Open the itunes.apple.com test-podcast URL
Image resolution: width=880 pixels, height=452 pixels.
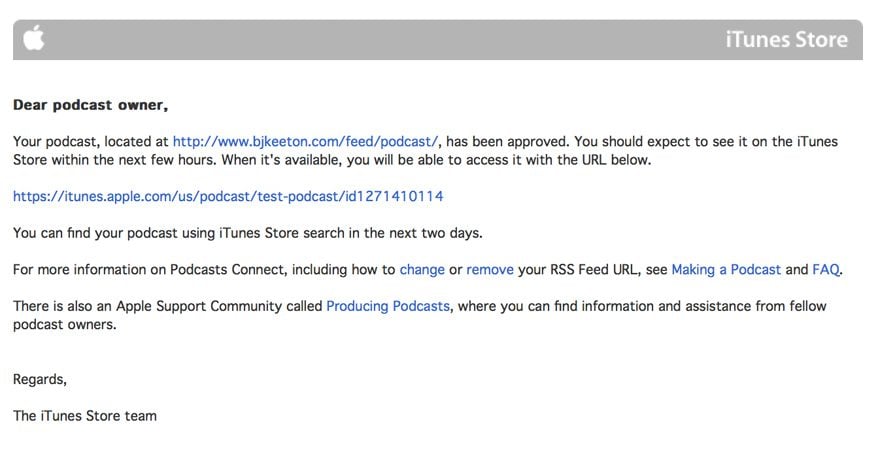click(x=228, y=196)
